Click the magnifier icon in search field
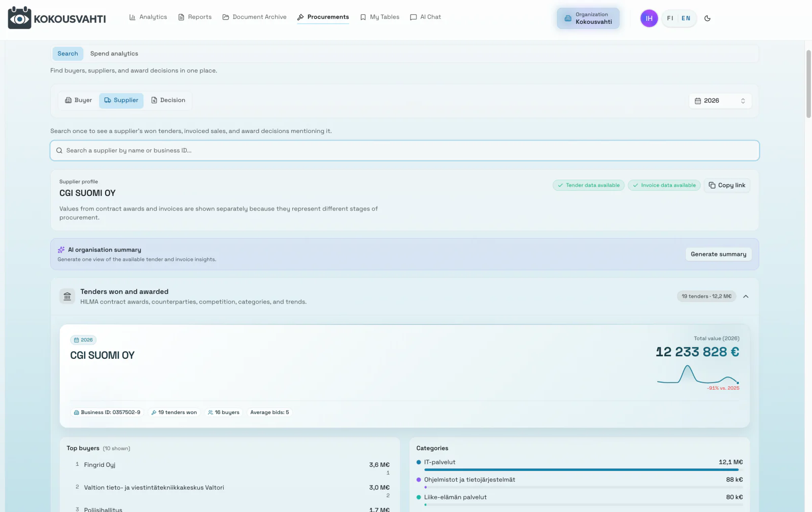The image size is (812, 512). 59,151
